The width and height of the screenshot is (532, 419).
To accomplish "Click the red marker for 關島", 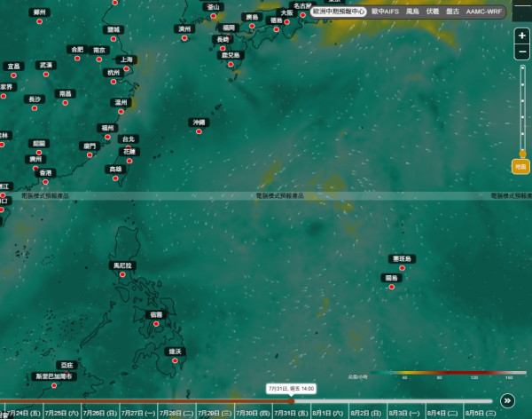I will [x=392, y=287].
